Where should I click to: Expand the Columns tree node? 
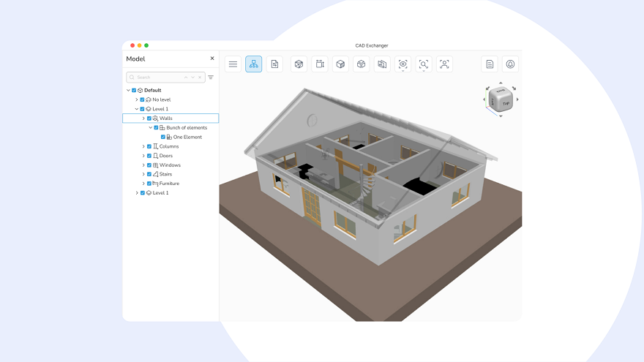point(143,146)
